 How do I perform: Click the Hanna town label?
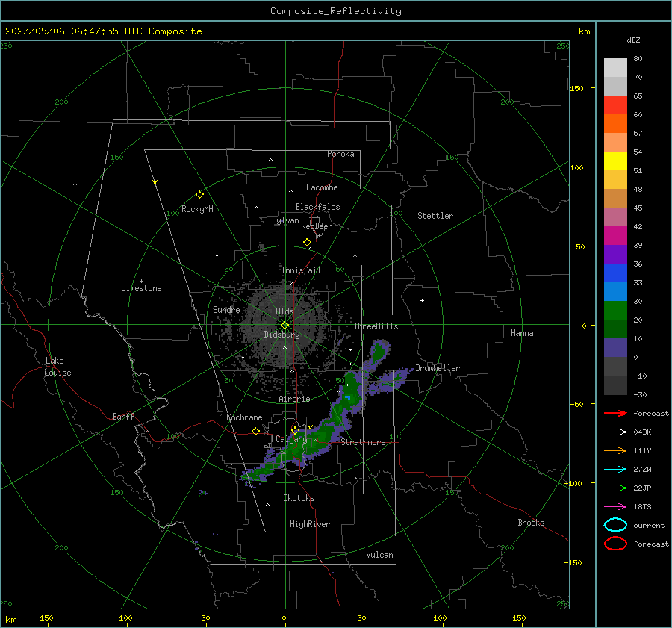coord(522,333)
